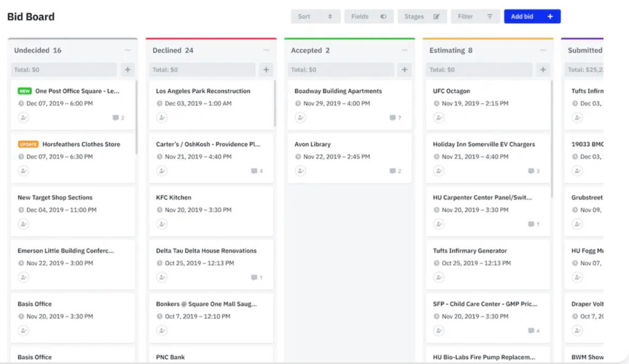Open the PNC Bank card title

coord(171,357)
